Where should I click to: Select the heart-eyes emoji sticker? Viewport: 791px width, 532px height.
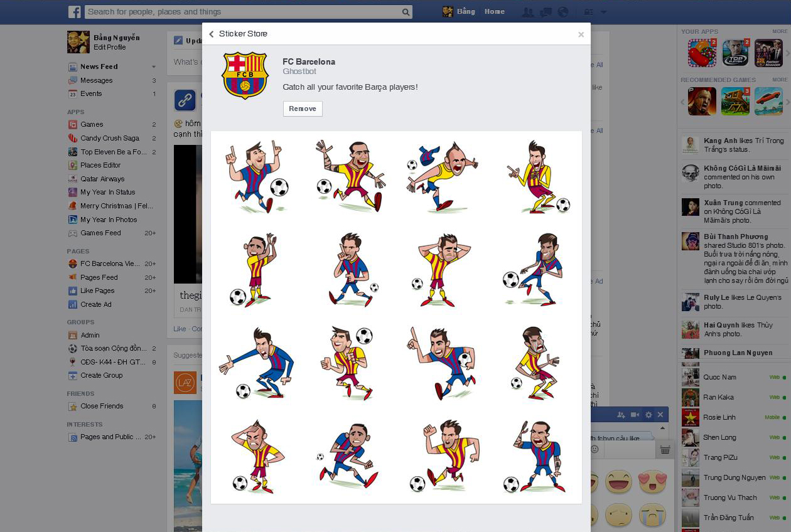(652, 482)
